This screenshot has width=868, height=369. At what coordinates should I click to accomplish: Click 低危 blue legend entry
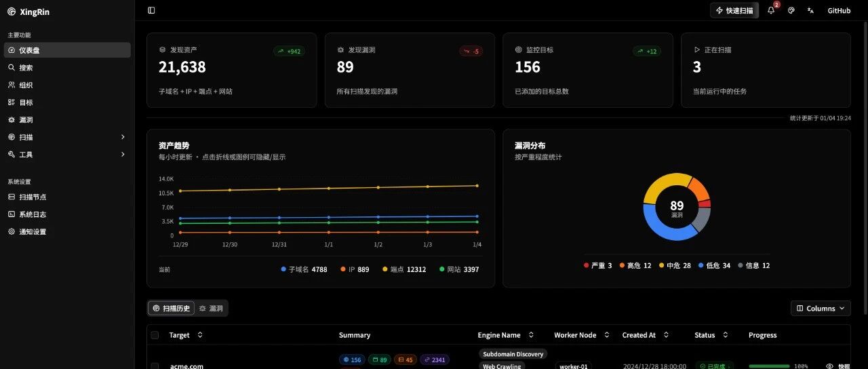[x=714, y=266]
